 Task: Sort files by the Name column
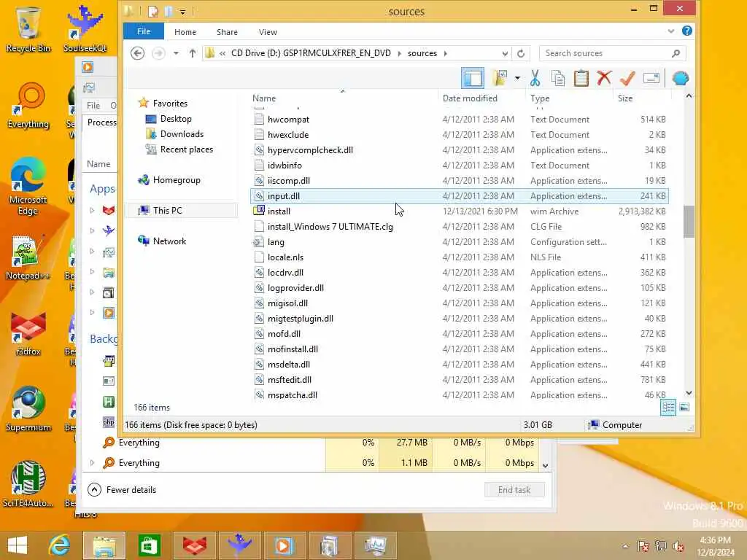pyautogui.click(x=264, y=98)
